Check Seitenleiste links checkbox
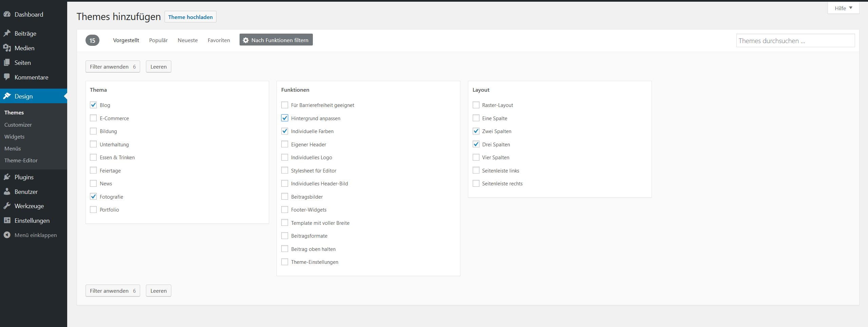The height and width of the screenshot is (327, 868). point(476,170)
